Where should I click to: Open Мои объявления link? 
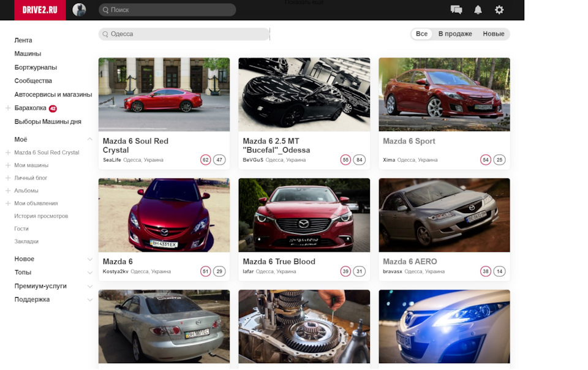36,203
